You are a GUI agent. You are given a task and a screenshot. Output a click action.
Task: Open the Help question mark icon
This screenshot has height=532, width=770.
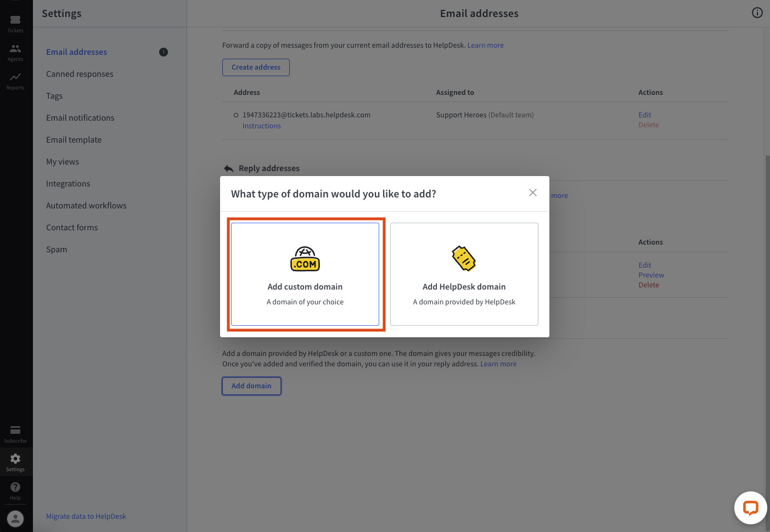[x=15, y=487]
